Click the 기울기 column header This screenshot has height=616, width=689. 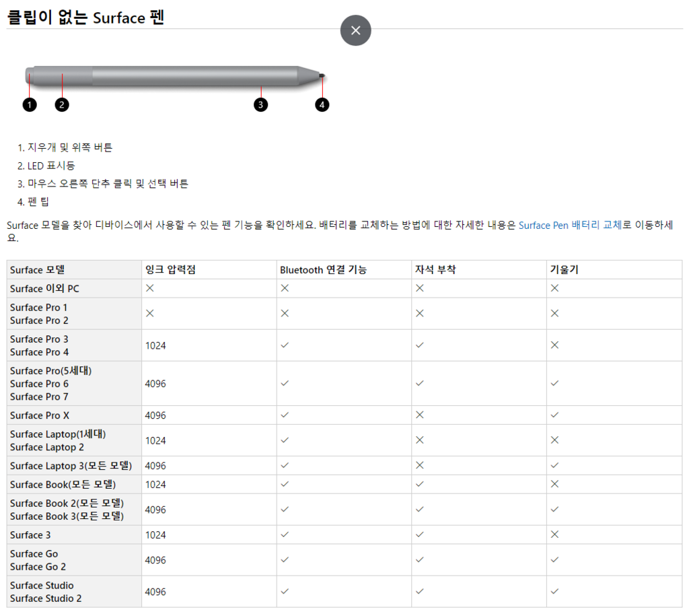click(x=565, y=269)
